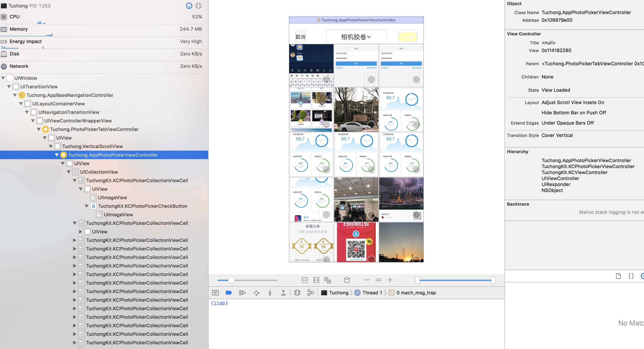The width and height of the screenshot is (644, 349).
Task: Adjust the view spacing slider knob
Action: (x=231, y=280)
